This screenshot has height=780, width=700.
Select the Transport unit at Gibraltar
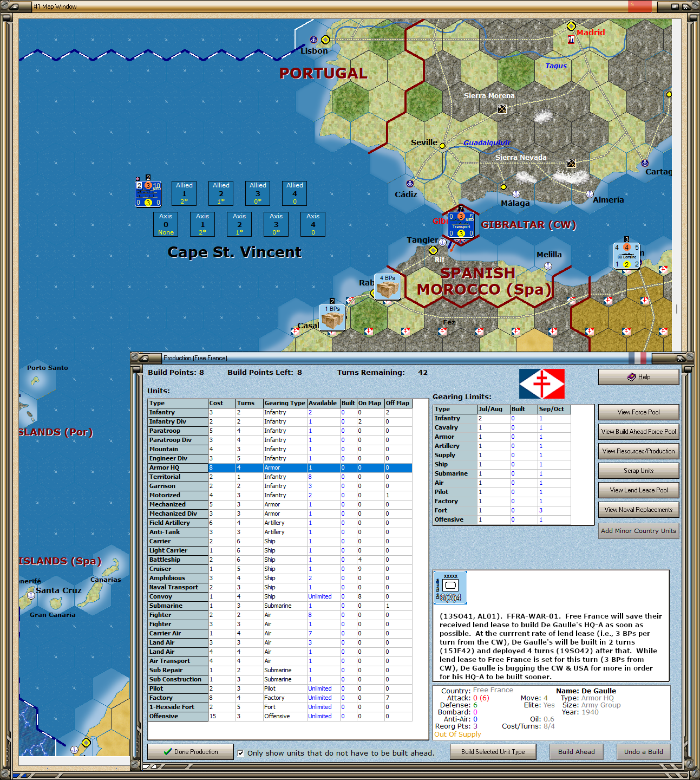point(461,225)
